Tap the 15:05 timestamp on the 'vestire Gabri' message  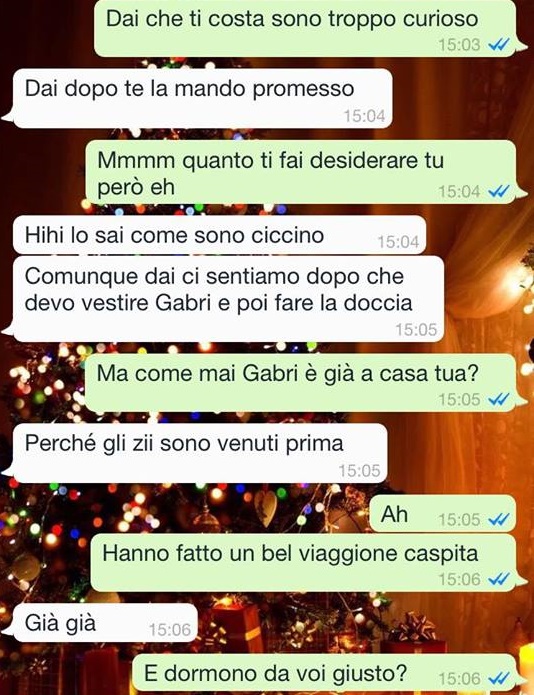pos(416,329)
